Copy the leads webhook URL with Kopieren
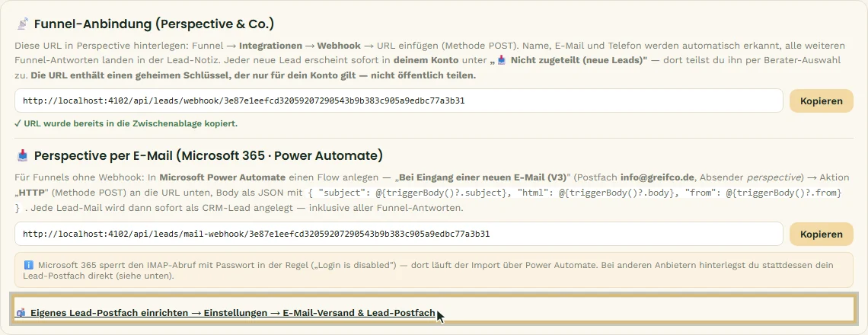The width and height of the screenshot is (868, 335). coord(821,100)
